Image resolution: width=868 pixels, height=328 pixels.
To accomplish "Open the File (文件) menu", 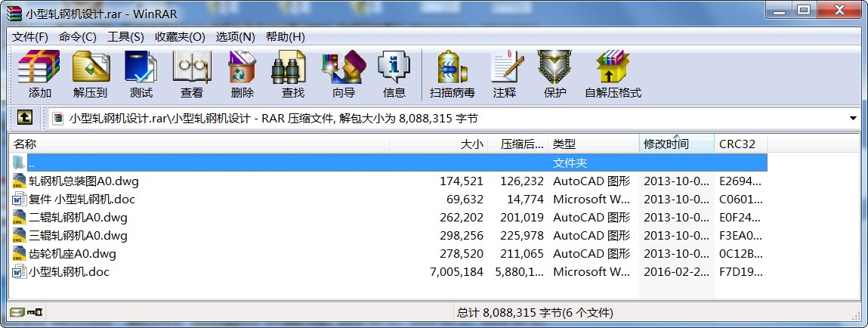I will tap(30, 37).
